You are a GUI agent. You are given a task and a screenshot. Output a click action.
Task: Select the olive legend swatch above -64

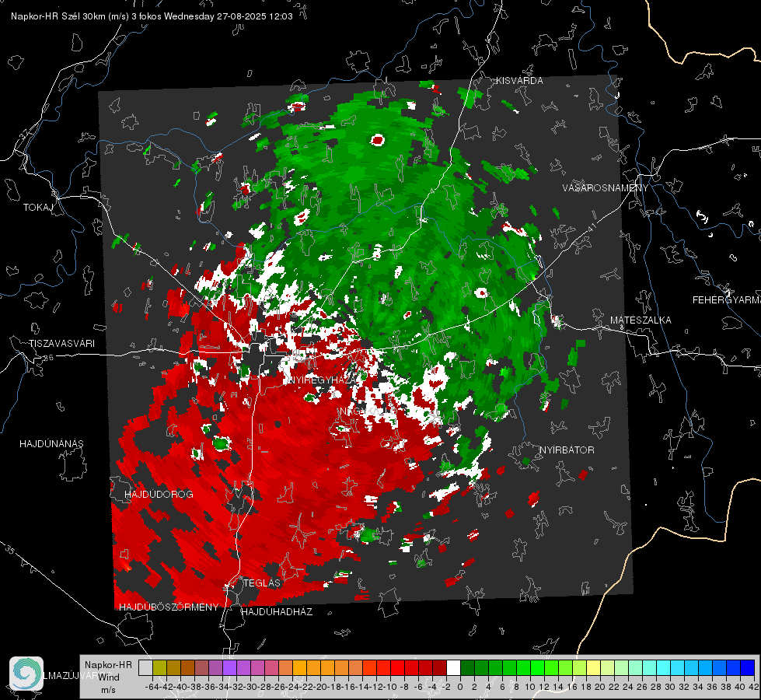coord(159,667)
